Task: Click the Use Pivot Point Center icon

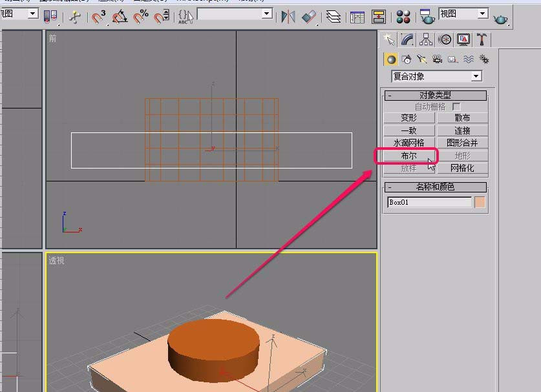Action: [50, 16]
